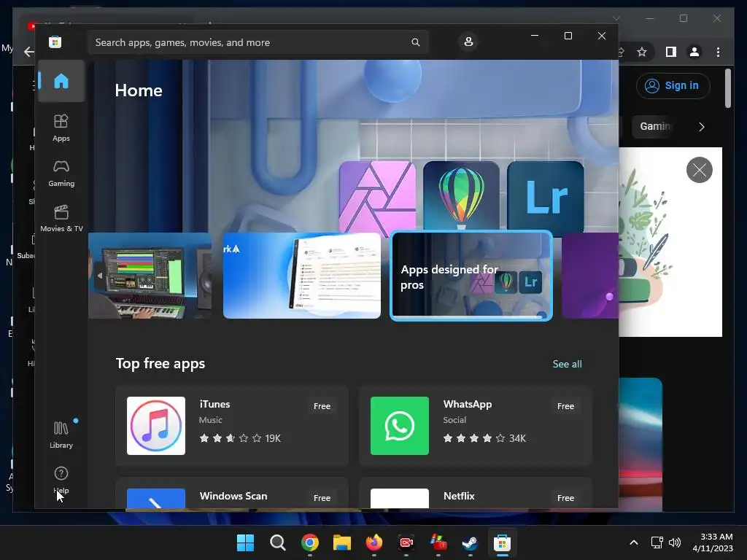Focus the Store search apps field

[258, 42]
